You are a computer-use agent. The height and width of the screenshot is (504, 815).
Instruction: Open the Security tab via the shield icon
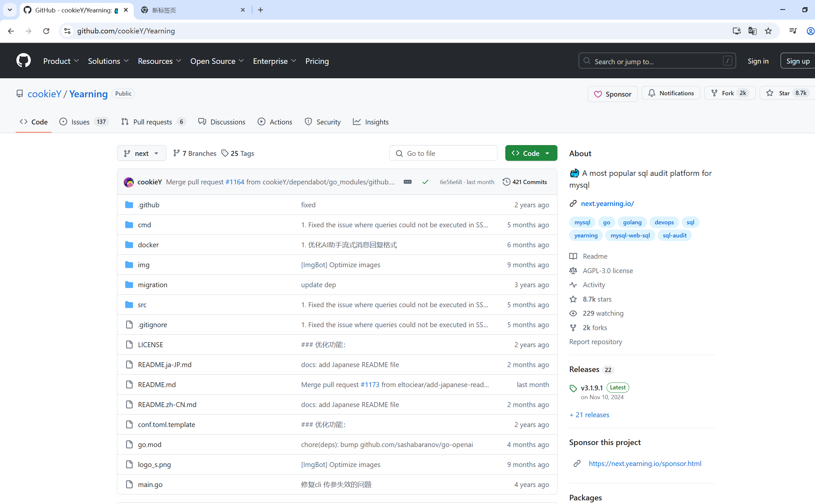point(308,122)
